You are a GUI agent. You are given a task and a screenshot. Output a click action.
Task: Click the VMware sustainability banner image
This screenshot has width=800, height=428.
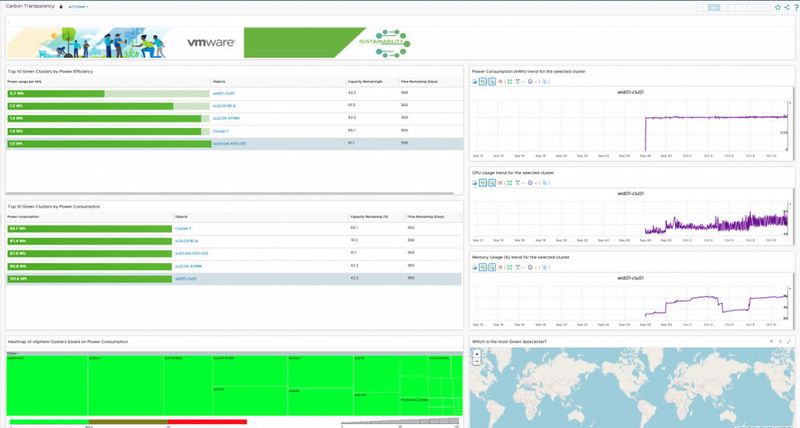(209, 42)
